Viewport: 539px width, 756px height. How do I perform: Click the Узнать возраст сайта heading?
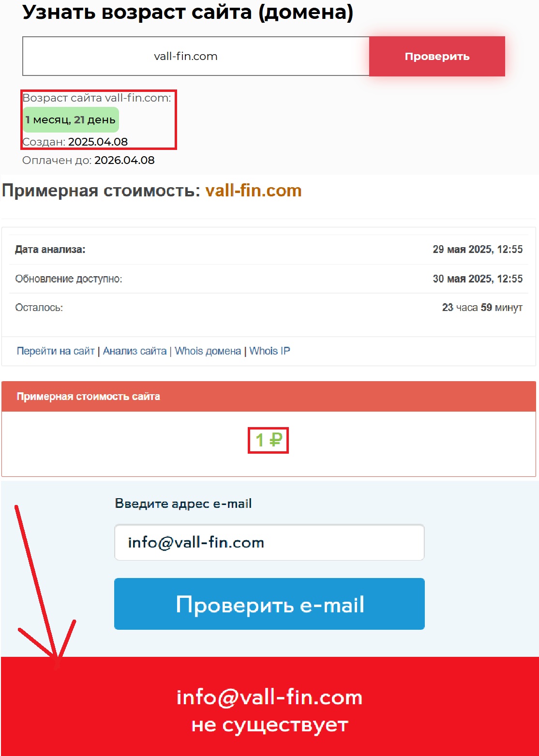pos(188,13)
